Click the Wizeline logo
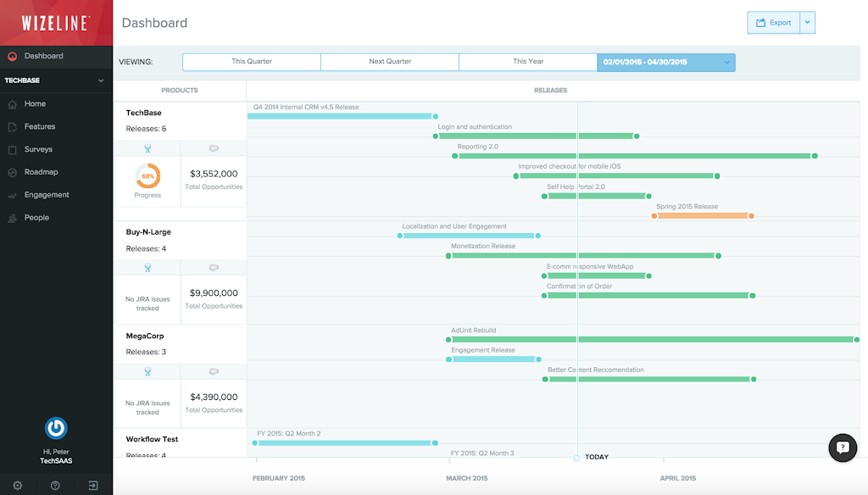 (x=55, y=23)
